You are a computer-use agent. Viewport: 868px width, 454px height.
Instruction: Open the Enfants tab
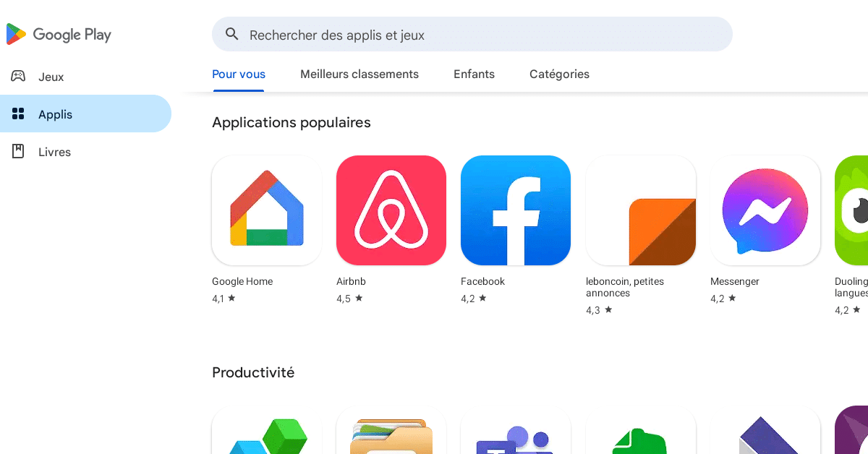[x=474, y=74]
